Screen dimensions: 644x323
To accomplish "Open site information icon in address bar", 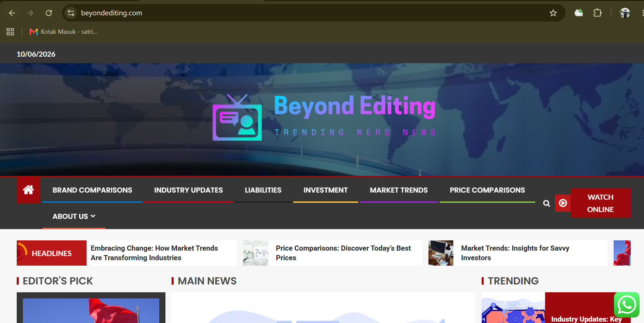I will pyautogui.click(x=71, y=13).
